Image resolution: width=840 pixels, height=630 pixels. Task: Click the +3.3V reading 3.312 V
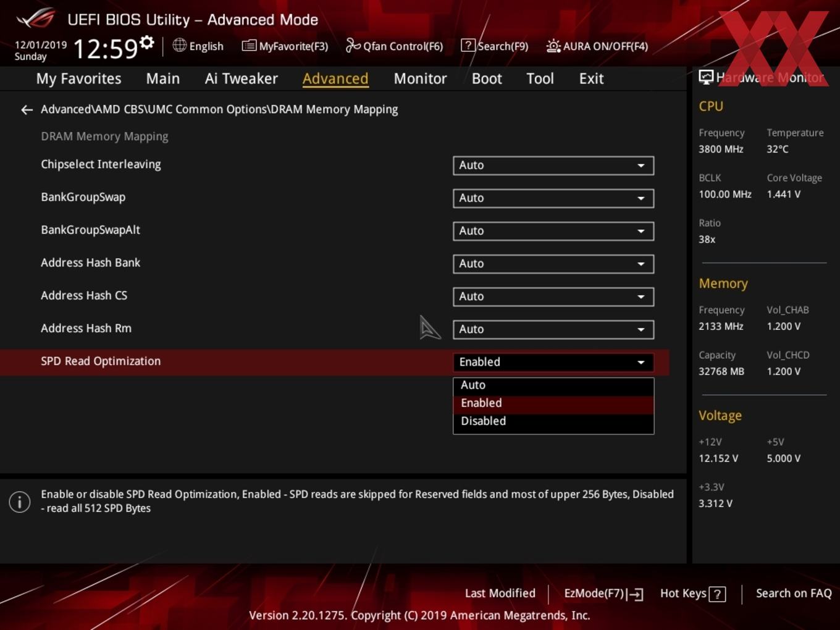point(715,503)
